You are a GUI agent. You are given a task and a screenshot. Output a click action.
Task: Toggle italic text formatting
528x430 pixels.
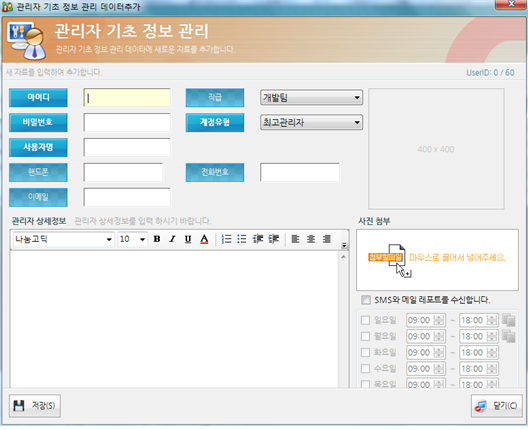point(172,239)
